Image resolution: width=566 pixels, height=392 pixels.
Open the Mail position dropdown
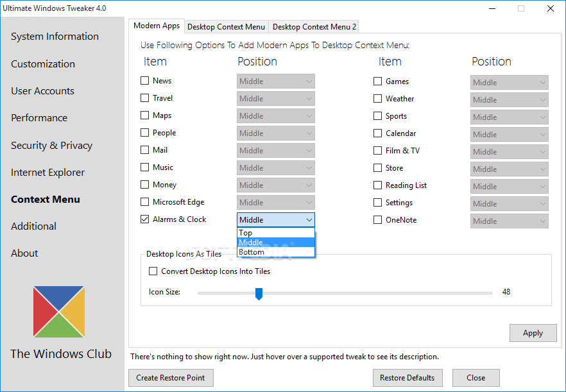pyautogui.click(x=276, y=151)
